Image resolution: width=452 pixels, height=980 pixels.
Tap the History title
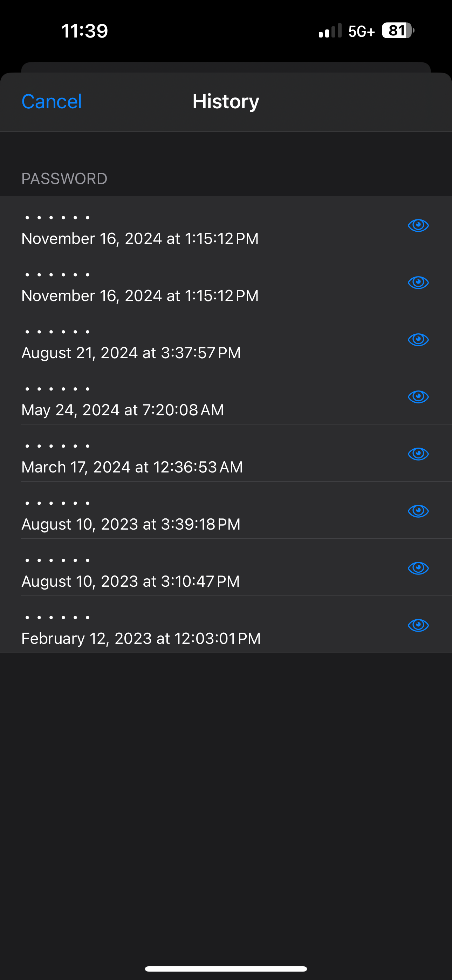point(226,102)
